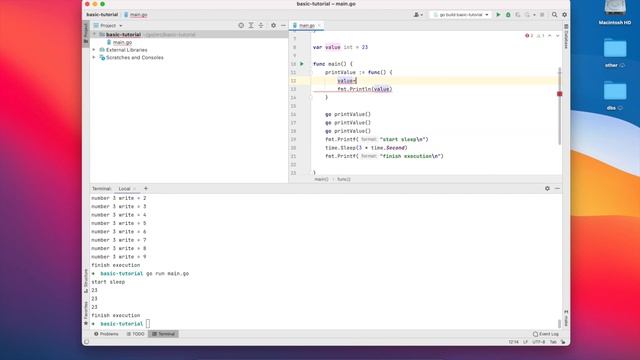Open the TODO tool window tab
The width and height of the screenshot is (640, 360).
[x=136, y=334]
